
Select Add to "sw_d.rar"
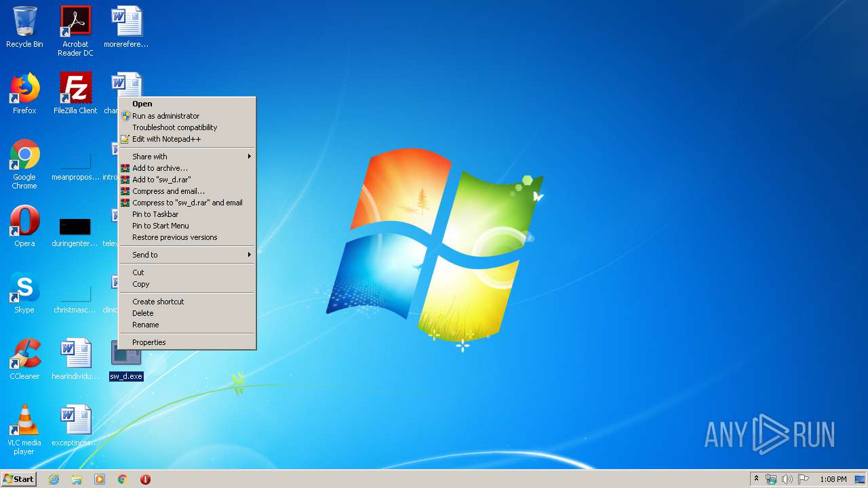pos(187,180)
